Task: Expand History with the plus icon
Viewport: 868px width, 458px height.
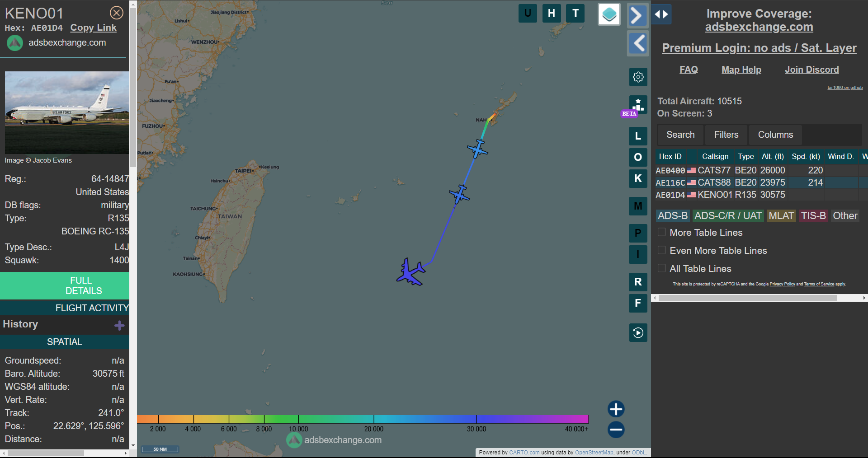Action: (119, 325)
